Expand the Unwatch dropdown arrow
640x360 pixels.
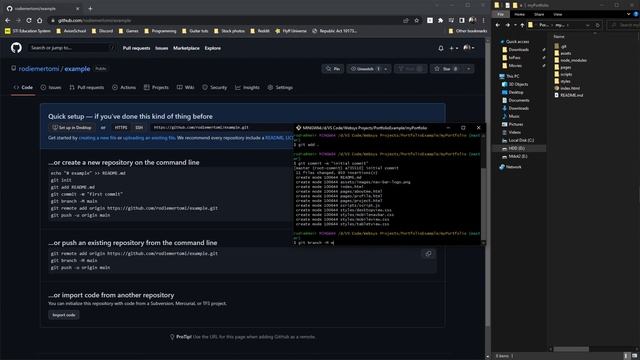[387, 69]
